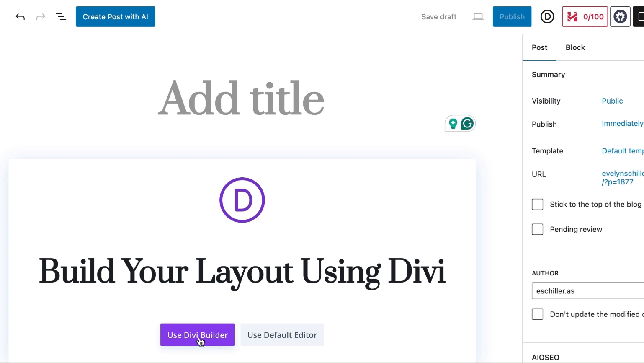This screenshot has width=644, height=363.
Task: Open the red 0/100 SEO score button
Action: [585, 17]
